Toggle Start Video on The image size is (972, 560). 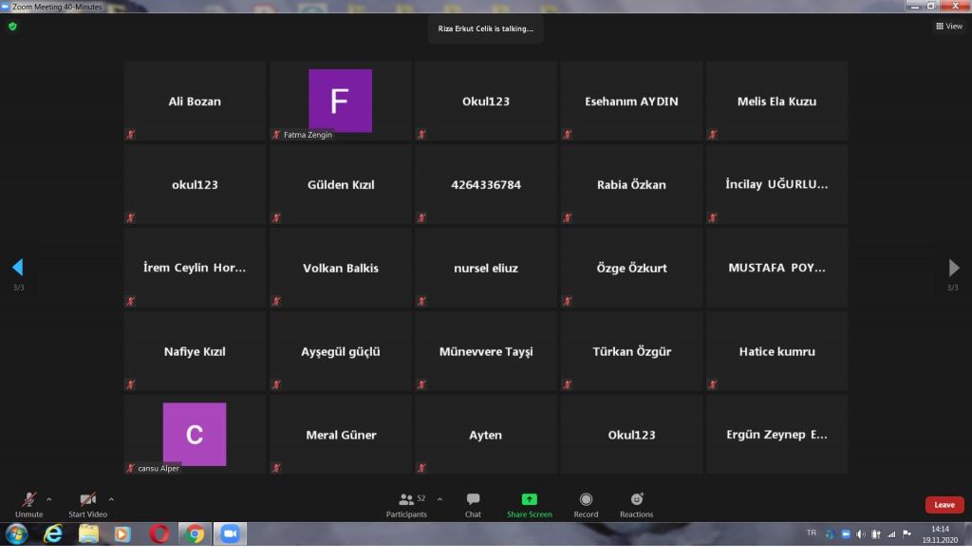pyautogui.click(x=87, y=500)
